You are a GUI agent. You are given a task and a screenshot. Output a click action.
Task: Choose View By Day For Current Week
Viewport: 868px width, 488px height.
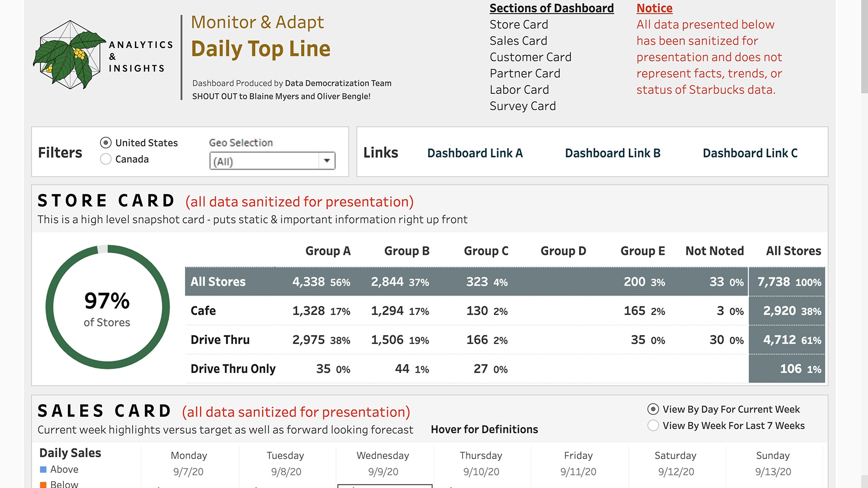click(653, 409)
